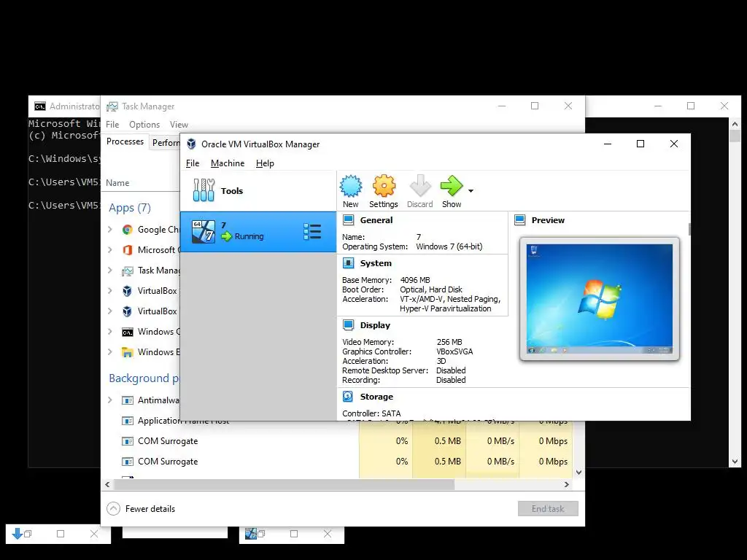The image size is (747, 560).
Task: Click the Display section icon
Action: tap(348, 324)
